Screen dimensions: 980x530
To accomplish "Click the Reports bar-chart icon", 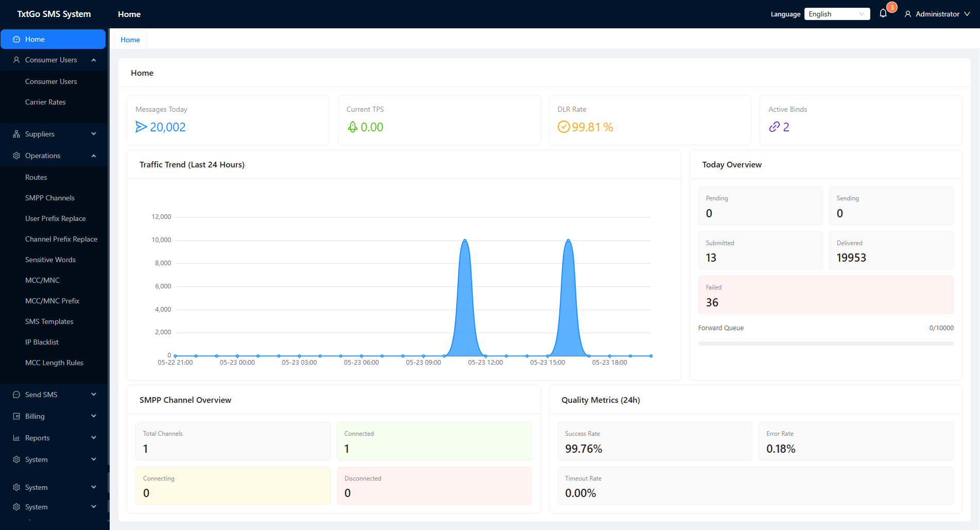I will click(x=16, y=438).
